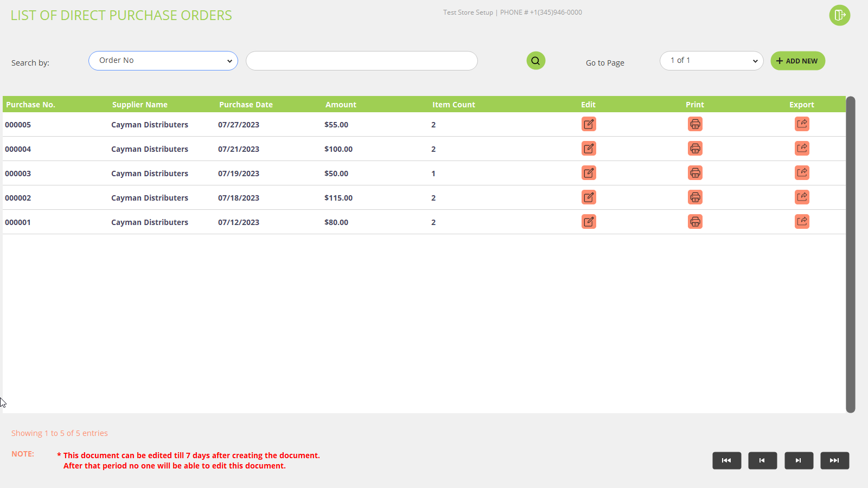Screen dimensions: 868x488
Task: Export order dated 07/18/2023
Action: coord(802,197)
